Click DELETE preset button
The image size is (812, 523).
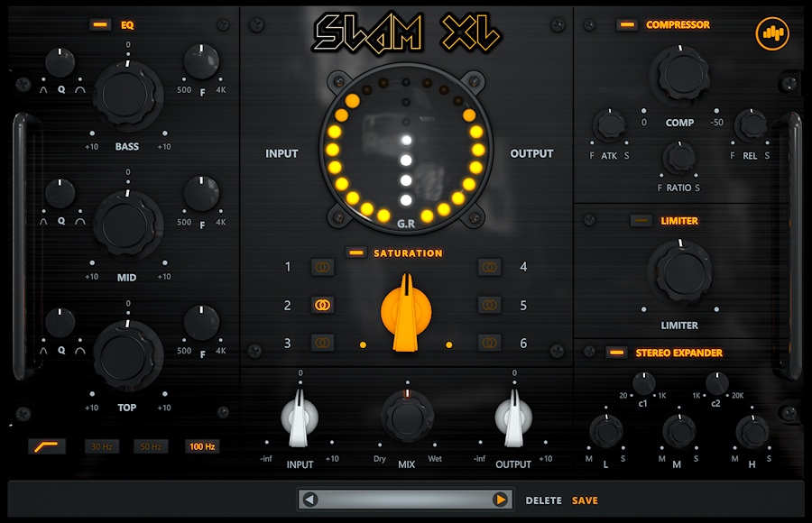[544, 500]
